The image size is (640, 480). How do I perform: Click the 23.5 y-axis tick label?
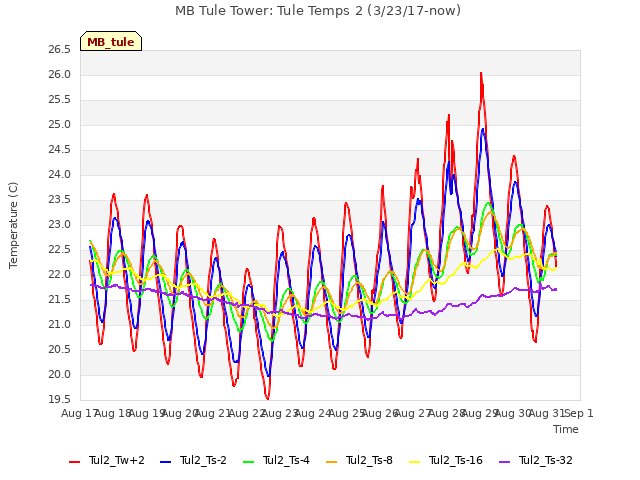60,200
